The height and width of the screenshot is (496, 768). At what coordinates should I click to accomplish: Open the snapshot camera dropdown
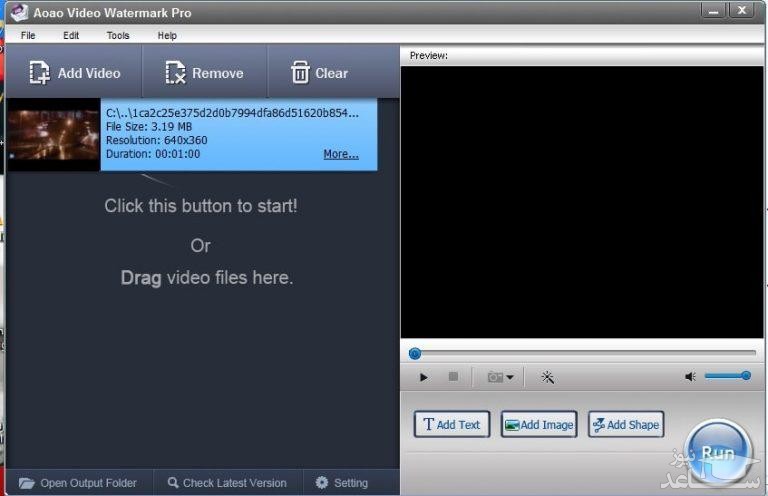click(500, 377)
